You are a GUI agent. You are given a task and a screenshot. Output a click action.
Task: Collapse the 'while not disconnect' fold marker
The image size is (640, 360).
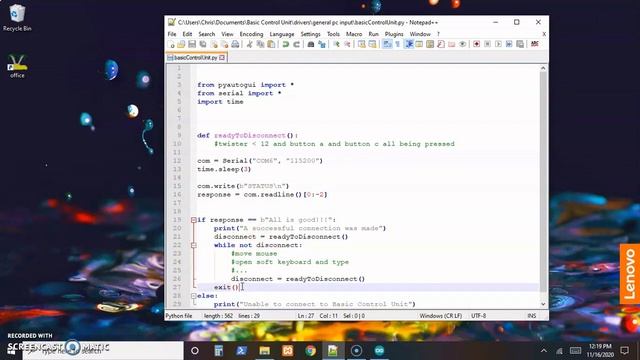[193, 245]
